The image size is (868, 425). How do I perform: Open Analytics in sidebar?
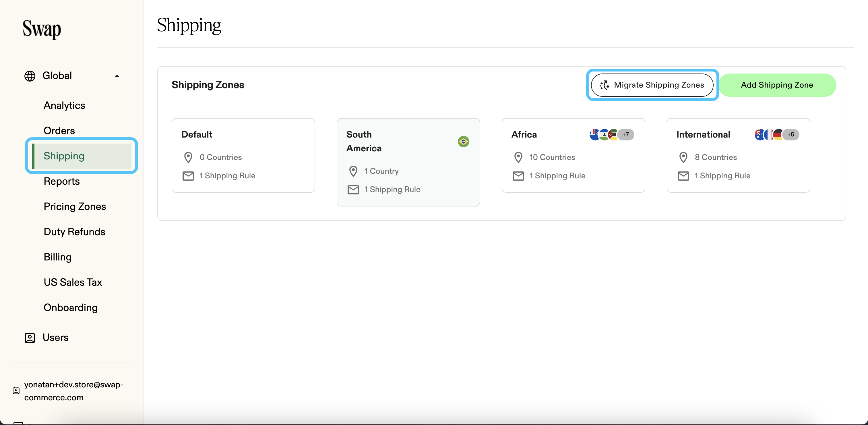pos(64,105)
